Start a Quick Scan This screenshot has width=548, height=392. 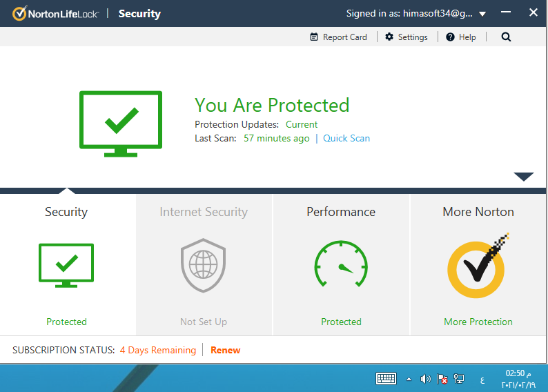pyautogui.click(x=346, y=138)
